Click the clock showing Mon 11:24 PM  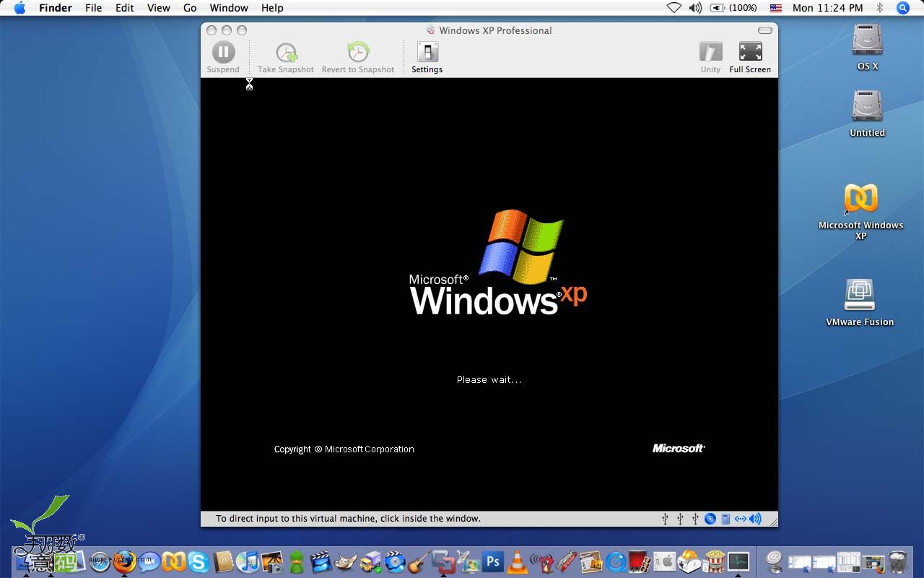click(x=828, y=8)
